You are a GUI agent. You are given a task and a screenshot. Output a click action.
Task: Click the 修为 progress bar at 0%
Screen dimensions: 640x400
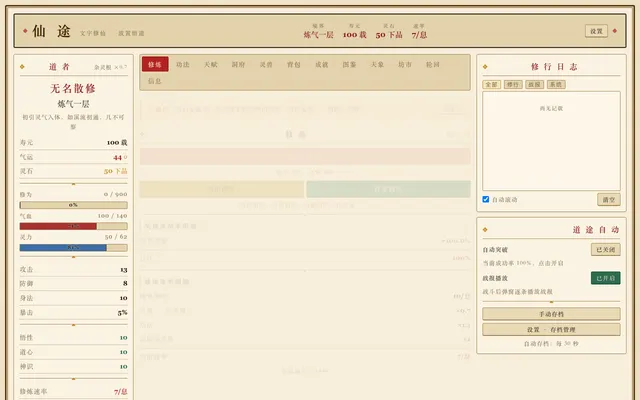73,205
